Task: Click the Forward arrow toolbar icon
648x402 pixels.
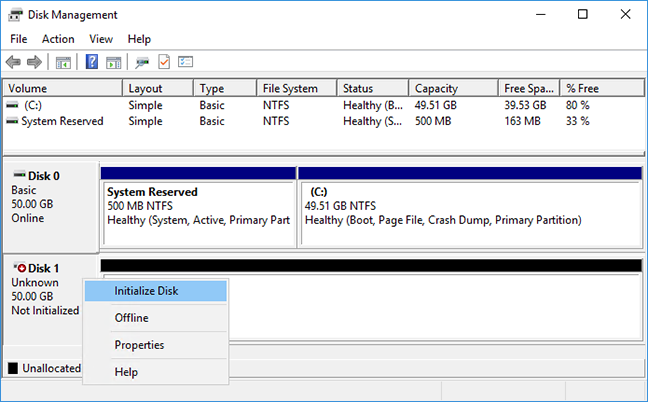Action: (x=34, y=62)
